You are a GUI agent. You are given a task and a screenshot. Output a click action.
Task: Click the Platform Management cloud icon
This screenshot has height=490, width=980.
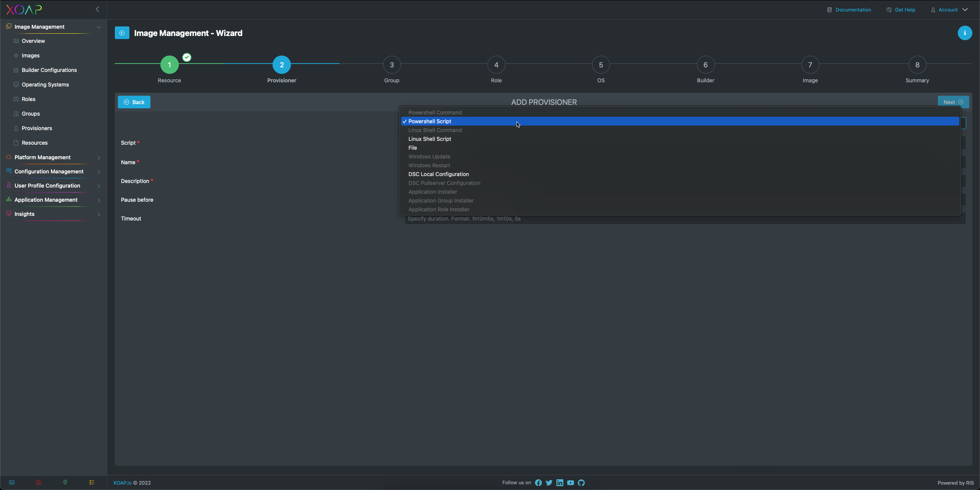(9, 157)
